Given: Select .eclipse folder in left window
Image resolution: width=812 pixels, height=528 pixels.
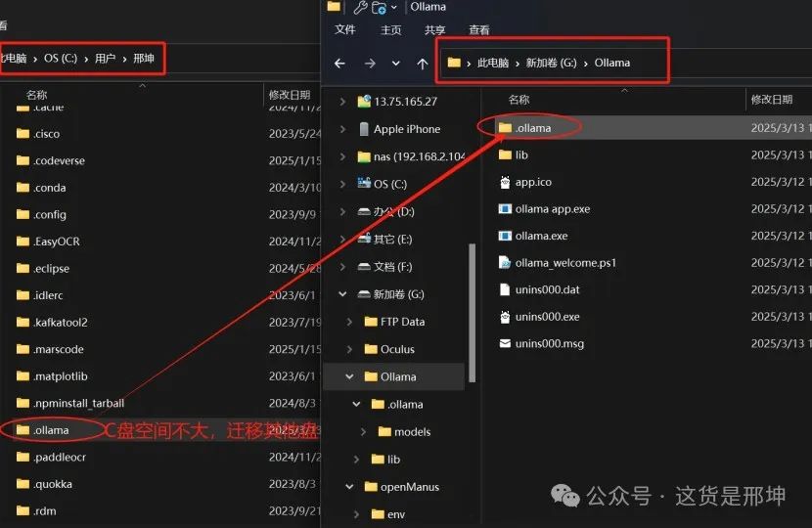Looking at the screenshot, I should coord(43,268).
